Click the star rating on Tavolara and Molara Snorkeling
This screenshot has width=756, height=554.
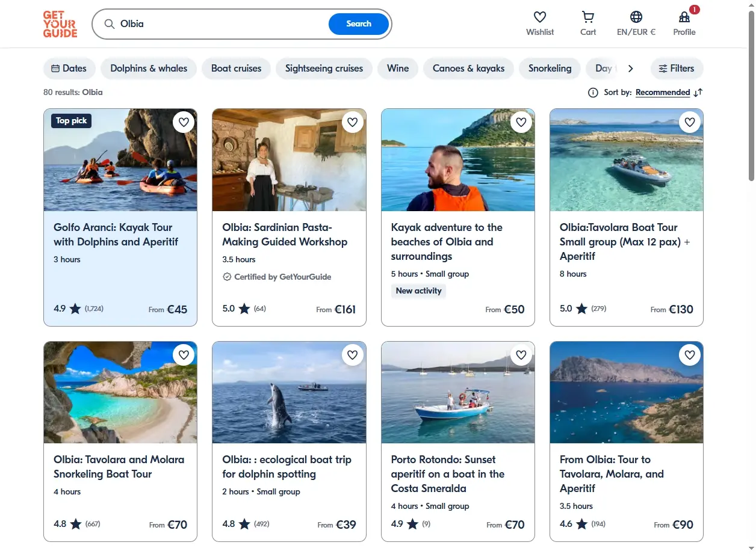76,524
